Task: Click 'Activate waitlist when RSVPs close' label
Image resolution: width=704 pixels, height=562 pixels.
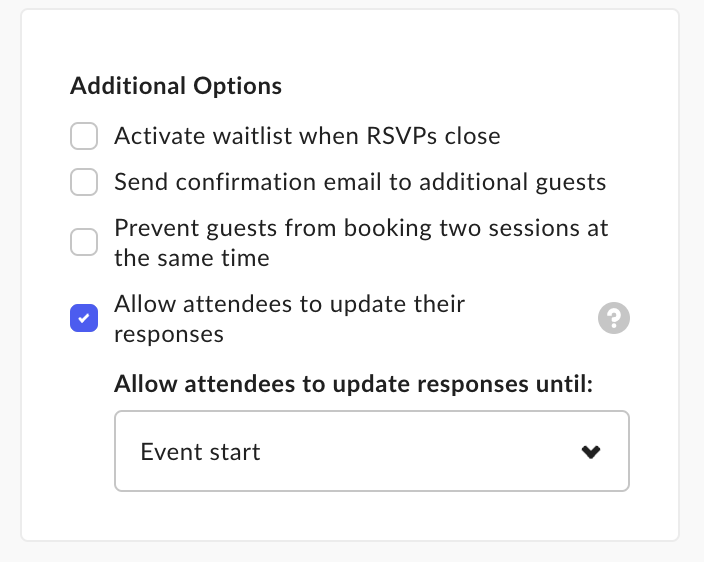Action: [x=307, y=136]
